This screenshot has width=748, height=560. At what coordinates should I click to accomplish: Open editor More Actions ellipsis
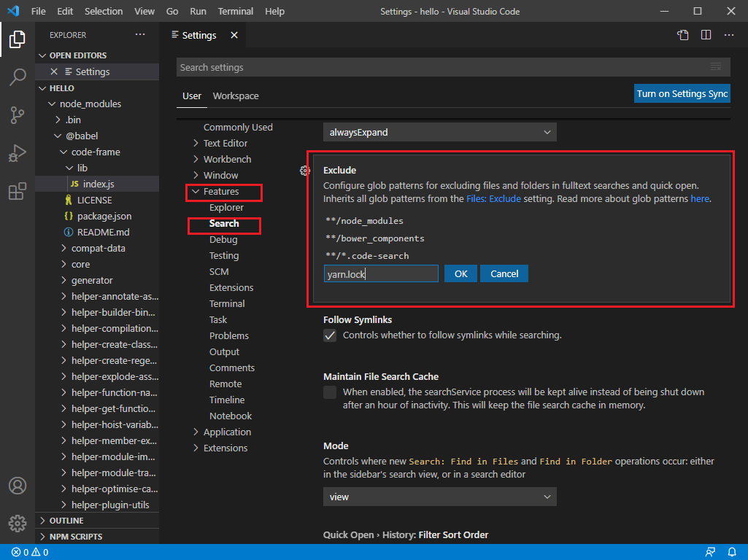click(729, 35)
